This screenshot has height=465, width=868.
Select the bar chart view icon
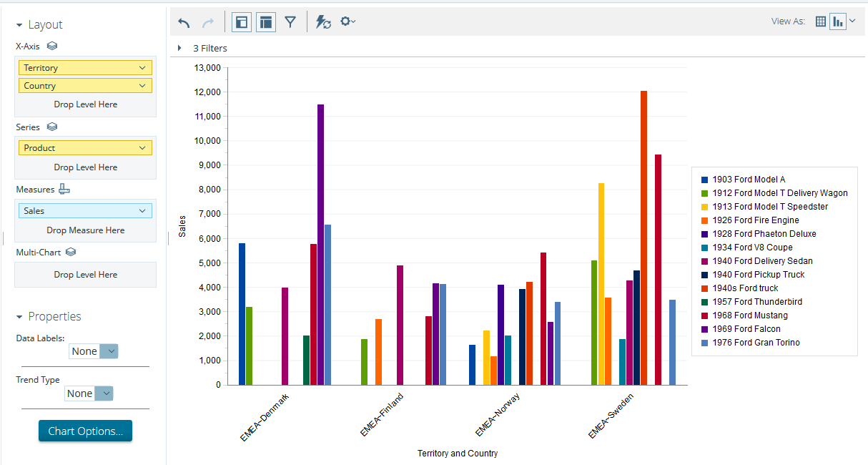(837, 21)
